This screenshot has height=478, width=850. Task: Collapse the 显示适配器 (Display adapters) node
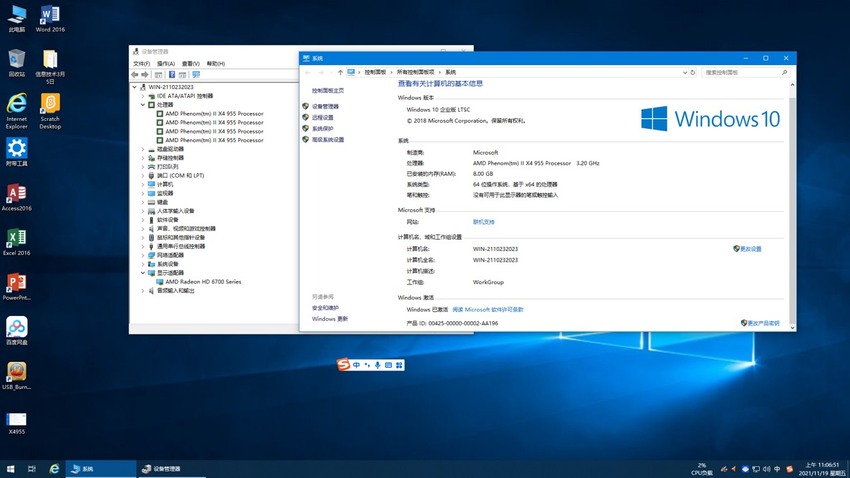[x=143, y=273]
